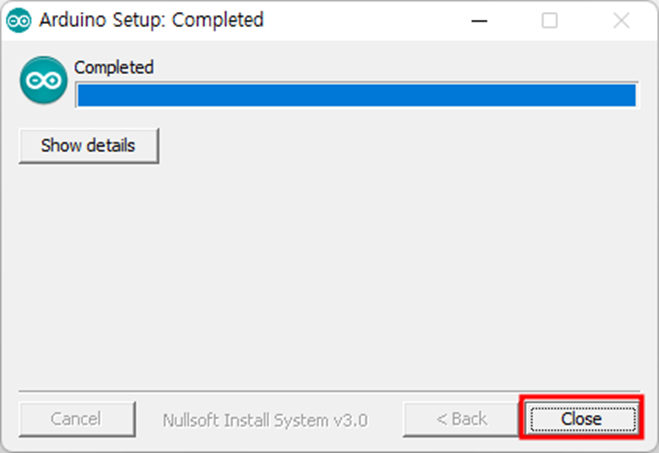Image resolution: width=659 pixels, height=453 pixels.
Task: Close the installer using the title bar X
Action: coord(621,20)
